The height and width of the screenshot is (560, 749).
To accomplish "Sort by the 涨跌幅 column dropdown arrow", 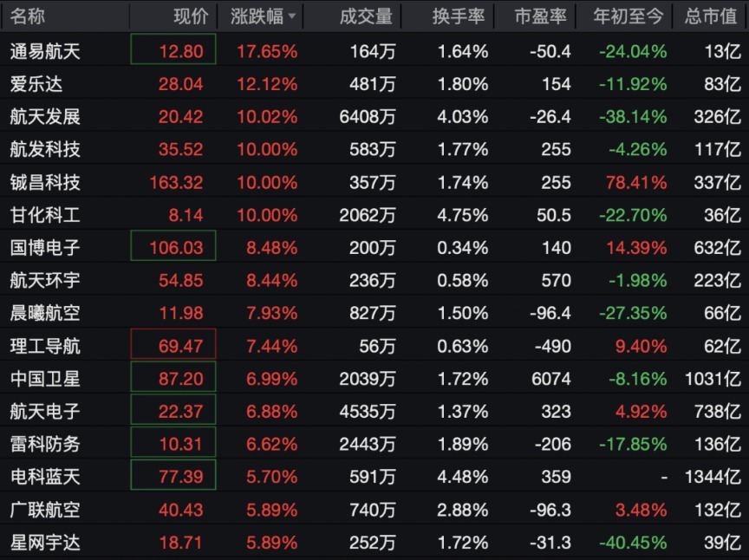I will [291, 16].
